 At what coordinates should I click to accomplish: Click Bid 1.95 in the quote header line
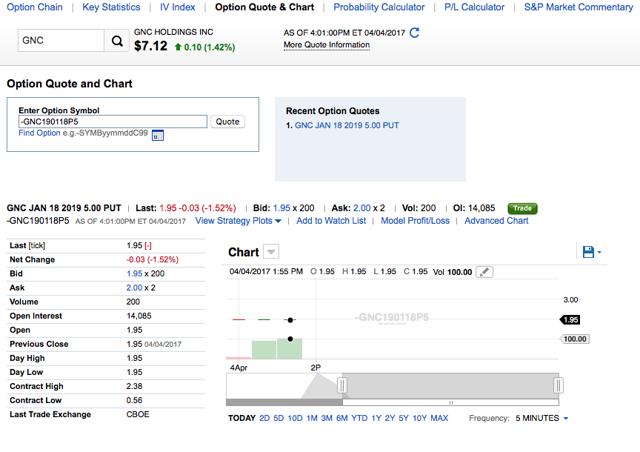click(x=281, y=208)
